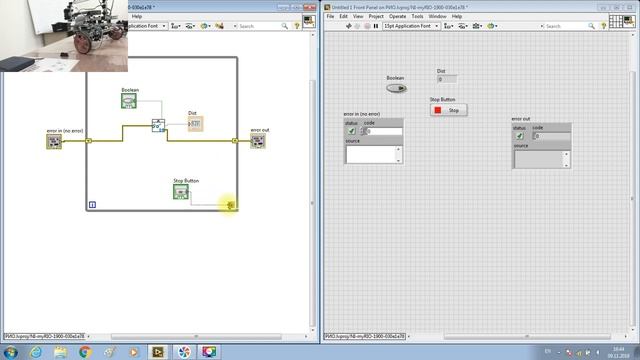Click block diagram vertical scrollbar
The image size is (640, 360).
click(x=313, y=202)
